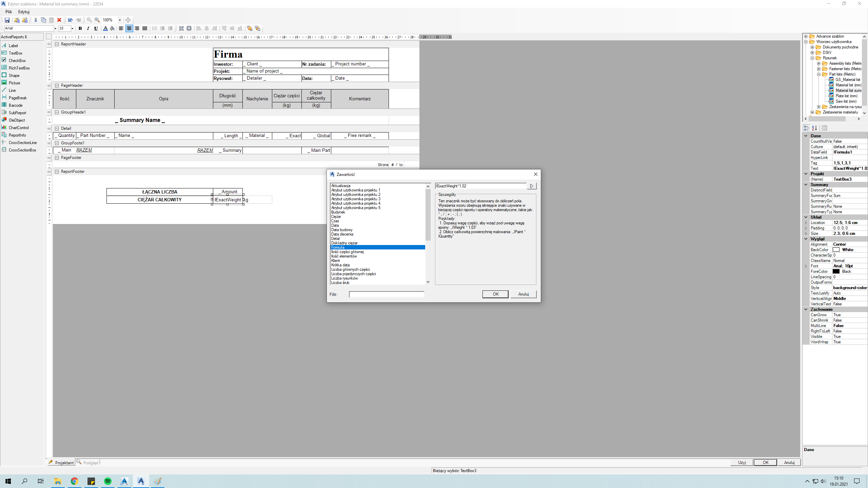Save the report template
The height and width of the screenshot is (488, 868).
tap(7, 20)
